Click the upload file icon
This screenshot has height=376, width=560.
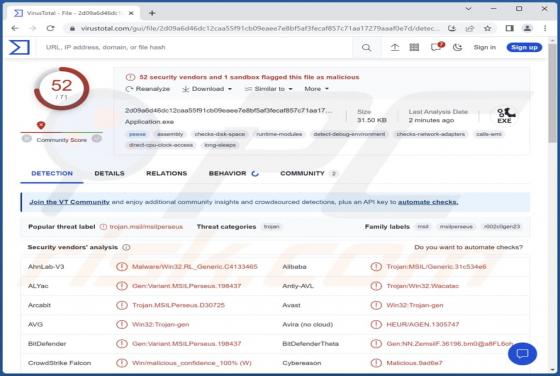click(x=395, y=47)
